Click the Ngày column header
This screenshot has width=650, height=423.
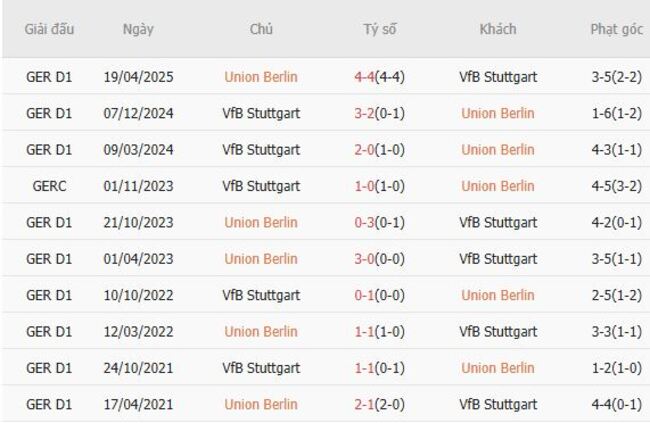pos(138,30)
